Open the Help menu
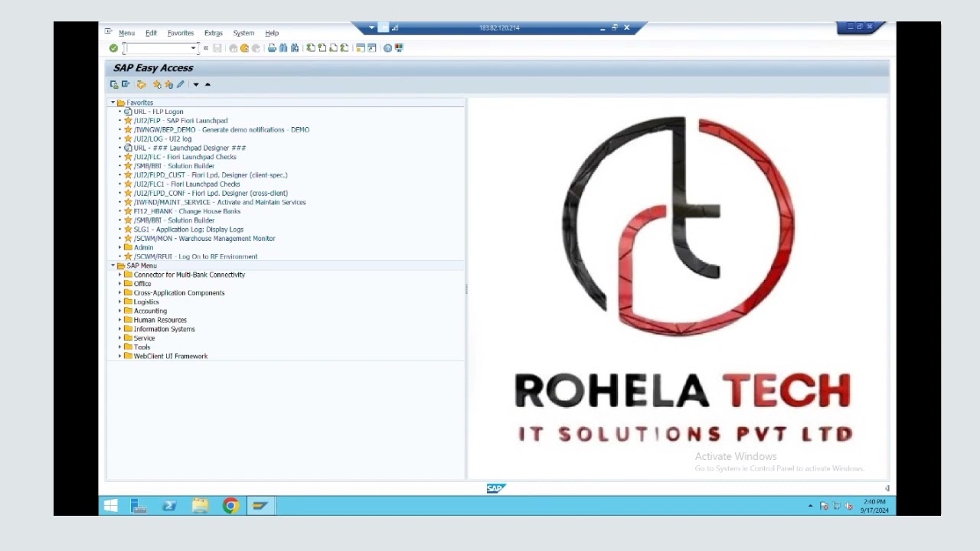Screen dimensions: 980x551 tap(272, 33)
